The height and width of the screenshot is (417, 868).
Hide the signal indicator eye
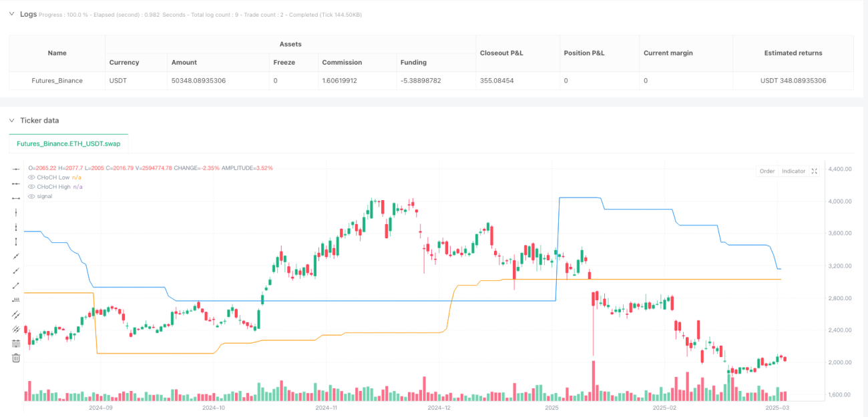tap(31, 196)
